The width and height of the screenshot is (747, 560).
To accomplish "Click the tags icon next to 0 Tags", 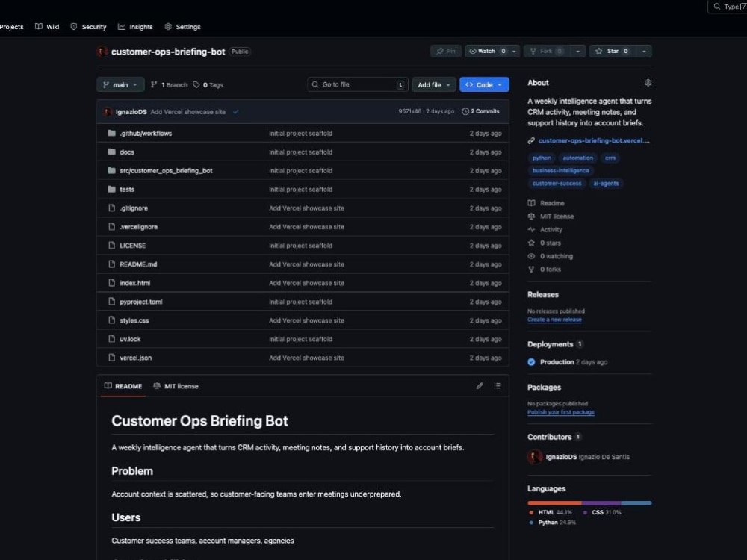I will pyautogui.click(x=196, y=85).
